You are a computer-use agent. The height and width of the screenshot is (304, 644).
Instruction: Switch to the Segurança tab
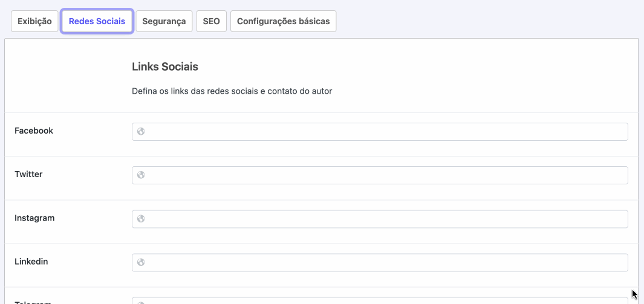pos(164,21)
